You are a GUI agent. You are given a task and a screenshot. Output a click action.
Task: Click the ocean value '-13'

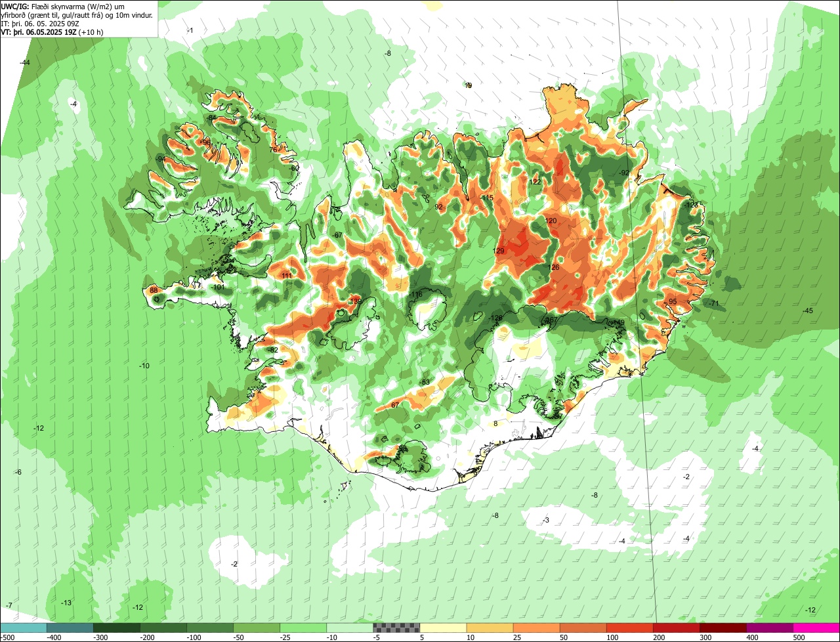coord(66,603)
